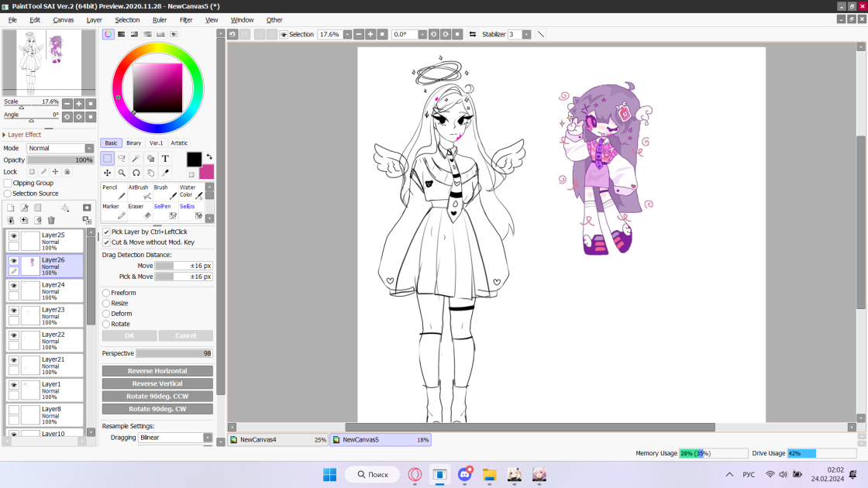The width and height of the screenshot is (868, 488).
Task: Open the zoom percentage dropdown in toolbar
Action: pyautogui.click(x=347, y=34)
